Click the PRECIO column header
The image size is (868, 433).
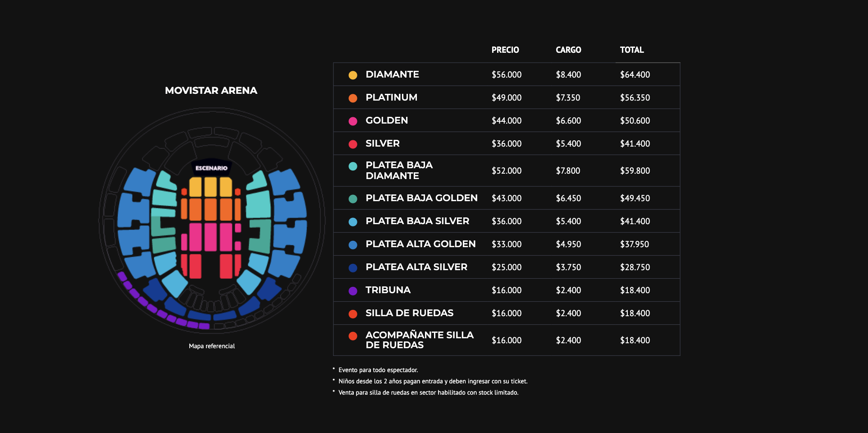tap(505, 50)
